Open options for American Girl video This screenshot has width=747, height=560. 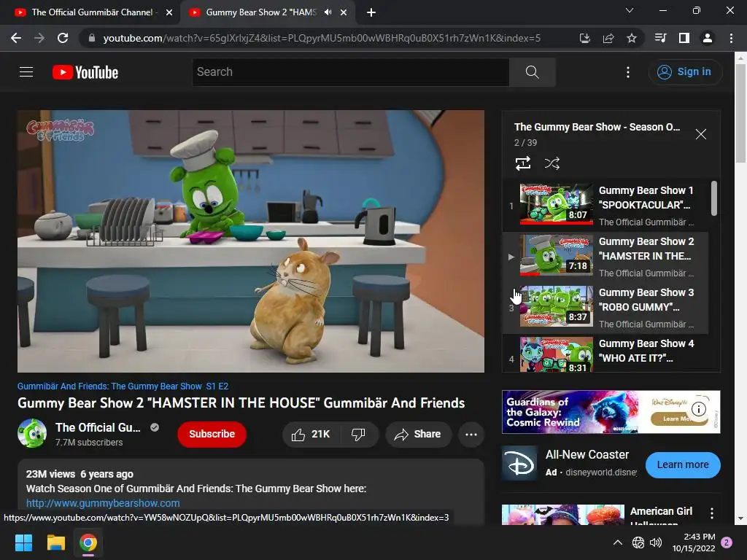click(712, 513)
